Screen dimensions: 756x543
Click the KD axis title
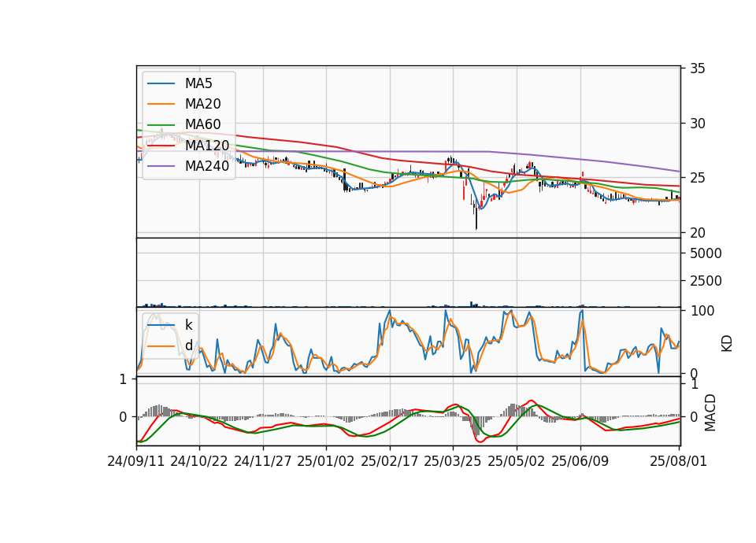coord(727,343)
